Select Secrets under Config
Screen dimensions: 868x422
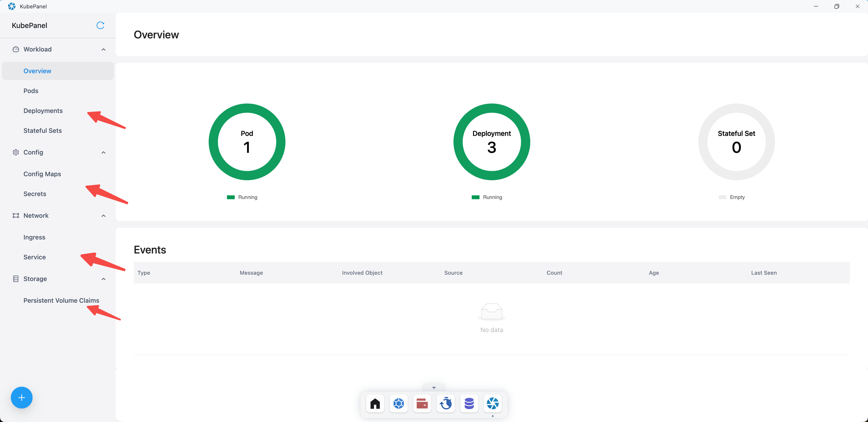click(35, 194)
